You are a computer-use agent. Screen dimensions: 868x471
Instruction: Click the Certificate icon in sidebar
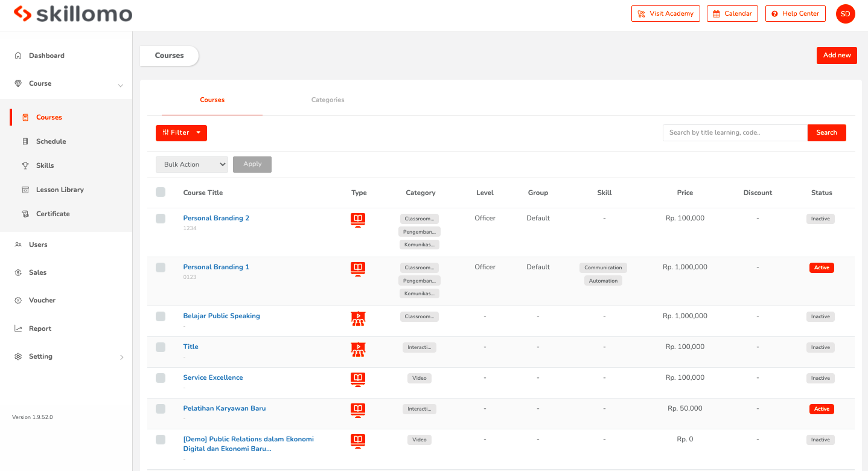coord(25,214)
